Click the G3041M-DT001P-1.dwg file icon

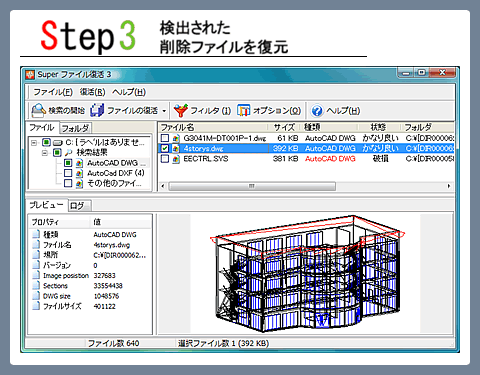(176, 138)
